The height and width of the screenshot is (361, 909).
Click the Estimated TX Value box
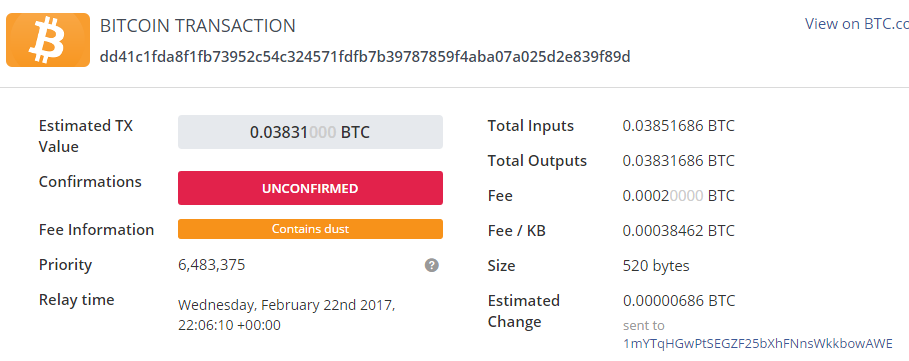point(310,132)
